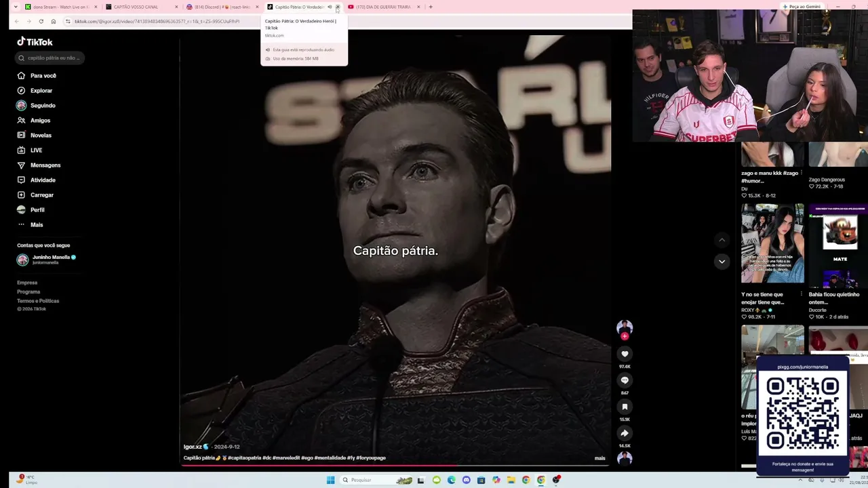Open the Seguindo feed
Viewport: 868px width, 488px height.
pos(43,106)
